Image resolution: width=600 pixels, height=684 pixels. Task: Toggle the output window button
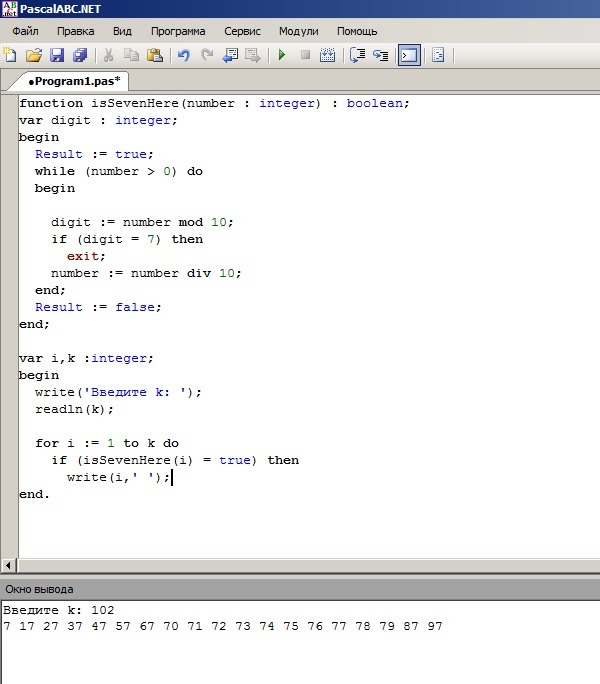point(409,55)
